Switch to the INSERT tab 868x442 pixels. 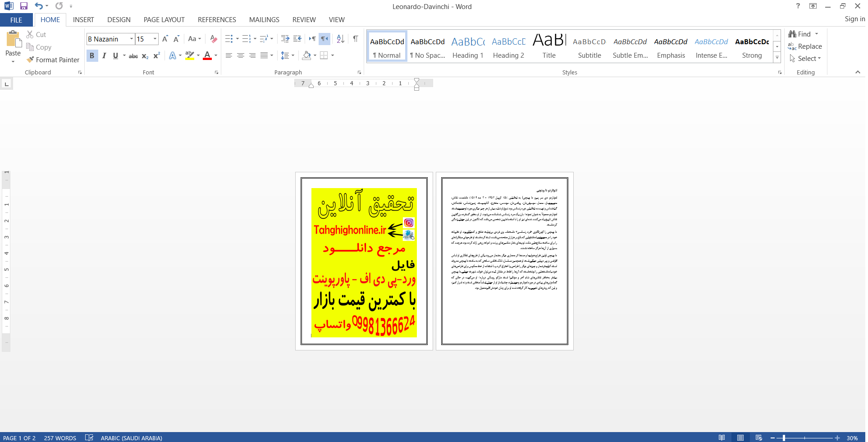pyautogui.click(x=83, y=20)
